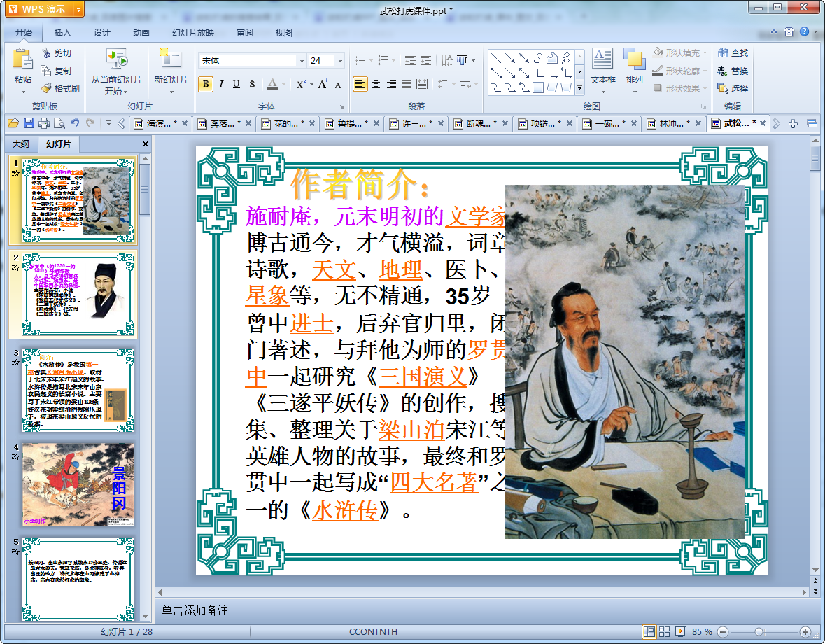Open the 幻灯片放映 ribbon tab
The height and width of the screenshot is (644, 825).
(x=193, y=33)
